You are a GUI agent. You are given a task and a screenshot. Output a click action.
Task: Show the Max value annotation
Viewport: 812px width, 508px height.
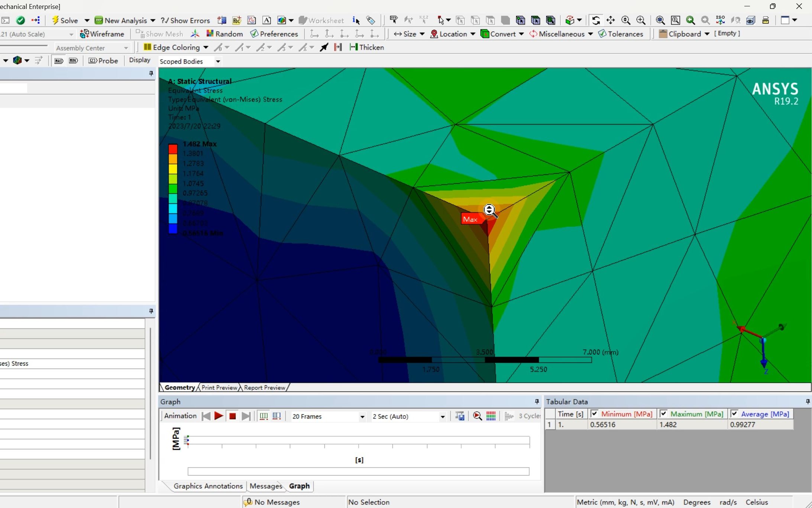(x=58, y=61)
